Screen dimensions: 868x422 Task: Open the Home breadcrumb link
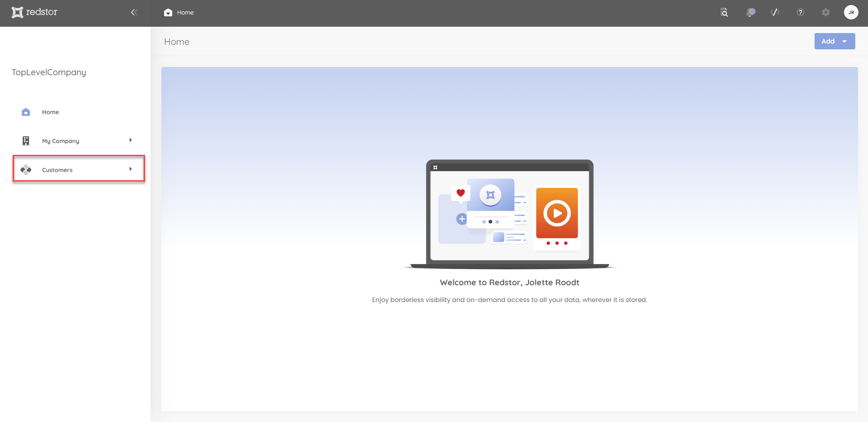click(185, 13)
